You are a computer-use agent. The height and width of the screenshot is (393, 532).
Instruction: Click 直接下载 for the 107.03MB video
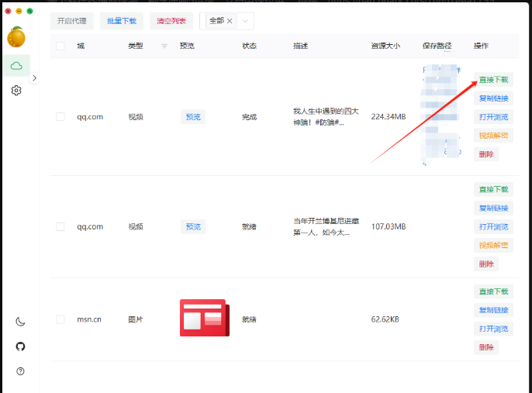point(494,189)
